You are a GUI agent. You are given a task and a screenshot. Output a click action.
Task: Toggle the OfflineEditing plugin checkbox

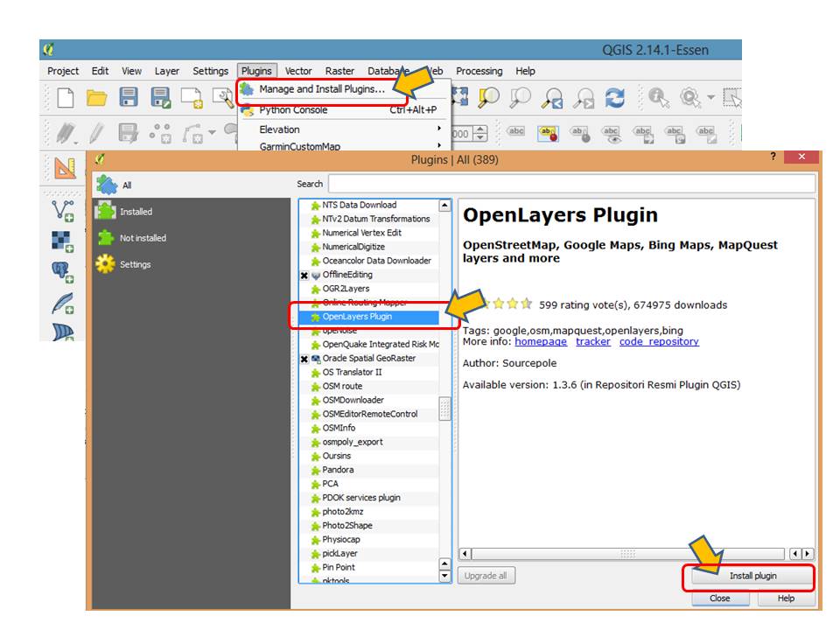(304, 276)
